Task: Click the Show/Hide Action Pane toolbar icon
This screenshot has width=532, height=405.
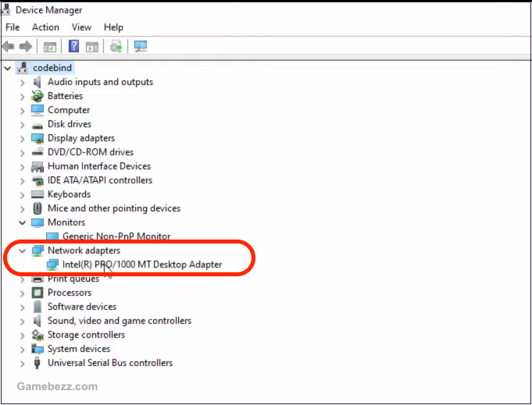Action: 92,47
